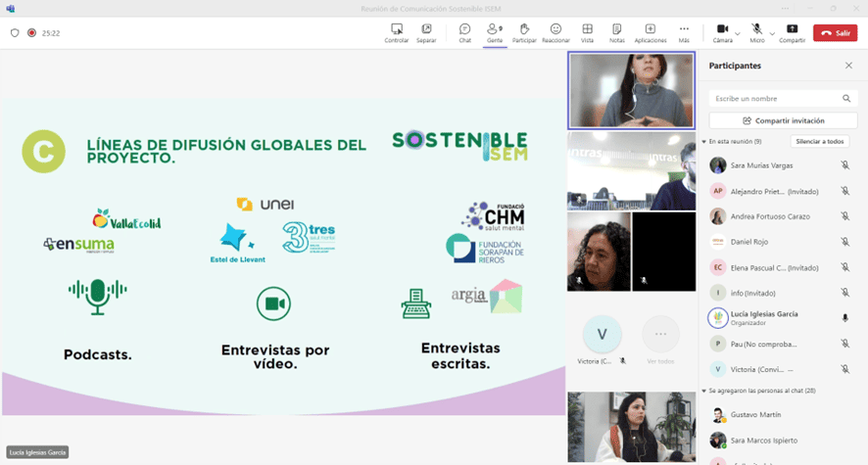Click the bottom video tile with plants
Viewport: 868px width, 465px height.
point(631,427)
